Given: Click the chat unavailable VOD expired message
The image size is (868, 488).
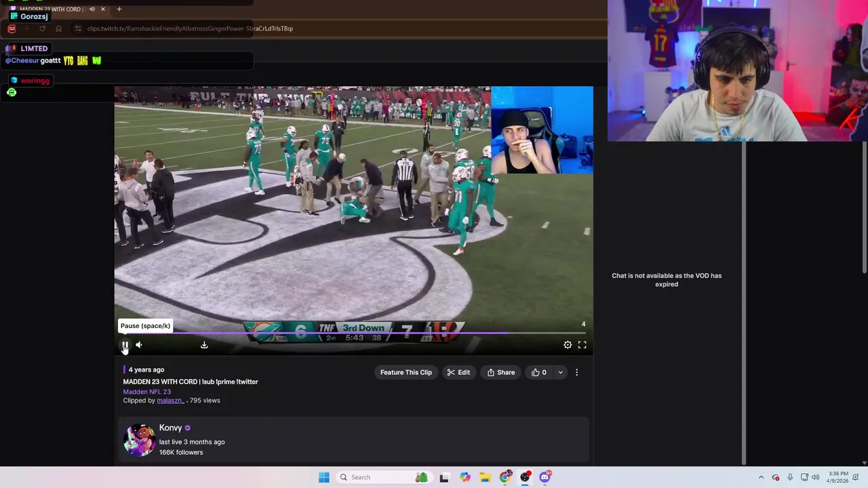Looking at the screenshot, I should pos(667,280).
